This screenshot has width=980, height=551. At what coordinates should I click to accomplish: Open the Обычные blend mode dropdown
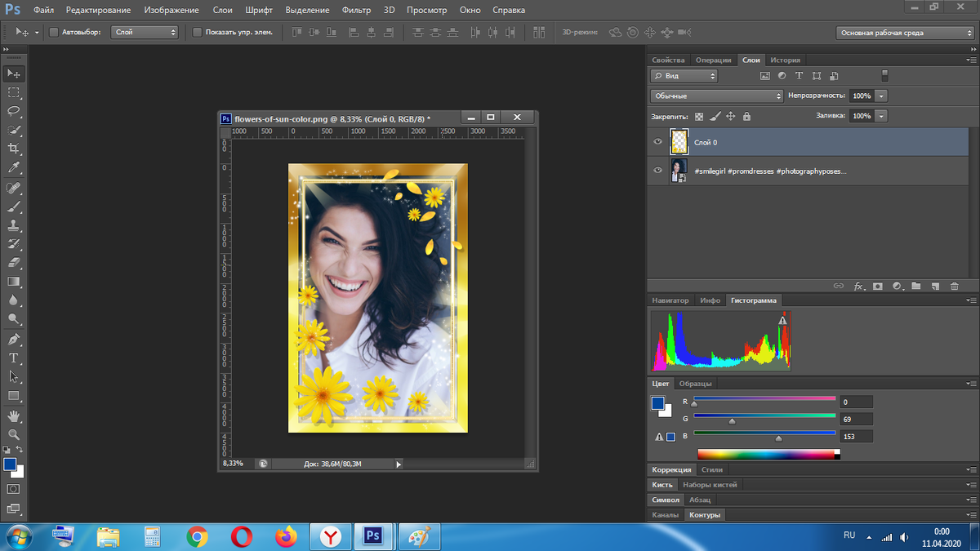717,96
